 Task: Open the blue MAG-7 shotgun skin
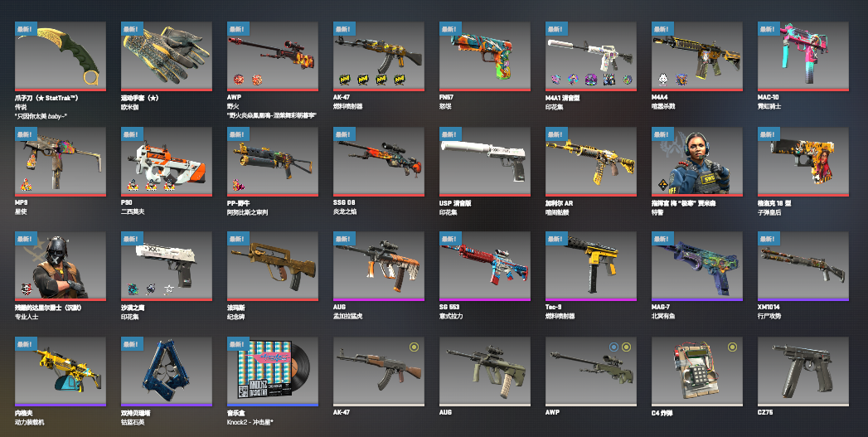(x=697, y=266)
